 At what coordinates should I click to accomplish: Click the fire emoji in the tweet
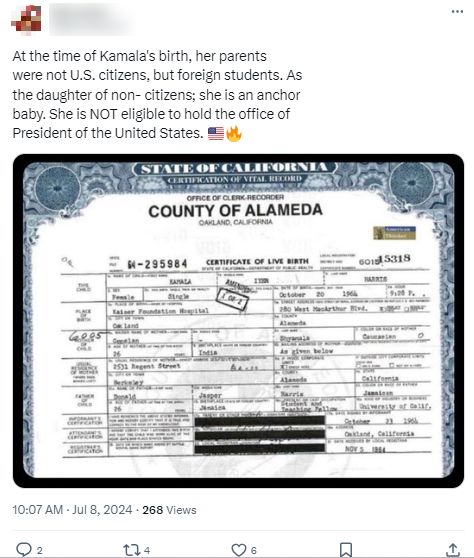(x=234, y=134)
